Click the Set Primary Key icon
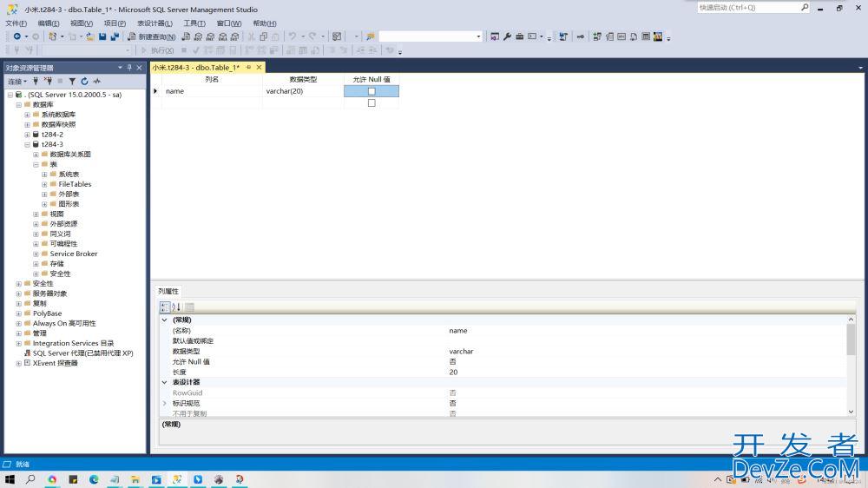Screen dimensions: 868x488 pyautogui.click(x=580, y=36)
